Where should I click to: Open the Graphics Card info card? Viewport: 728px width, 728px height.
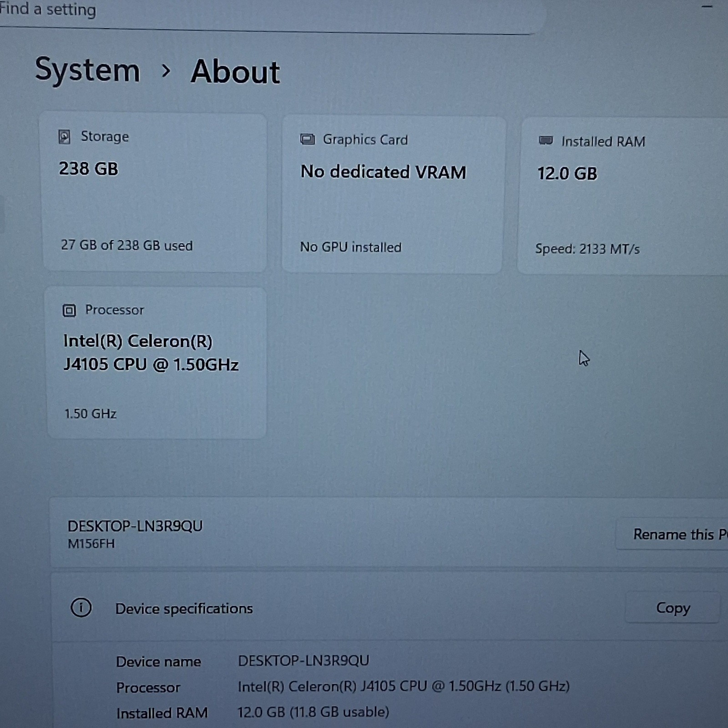pos(394,195)
